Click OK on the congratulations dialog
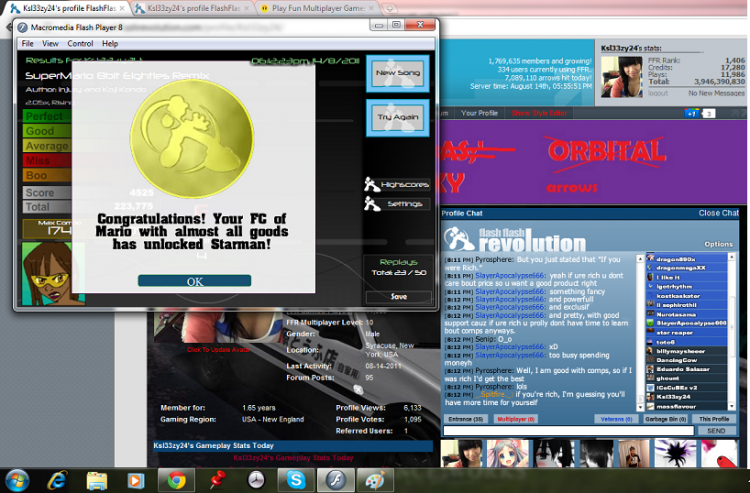 [195, 281]
